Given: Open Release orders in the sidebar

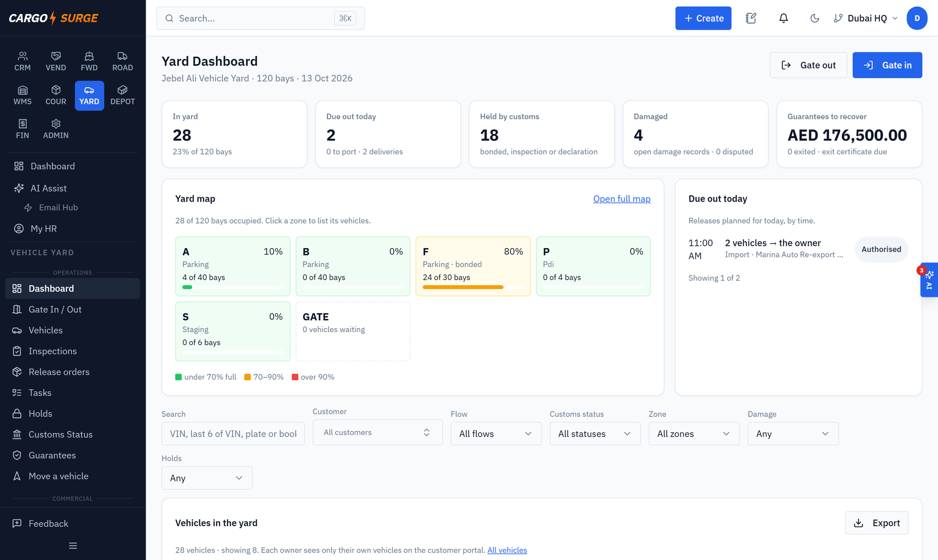Looking at the screenshot, I should (72, 372).
